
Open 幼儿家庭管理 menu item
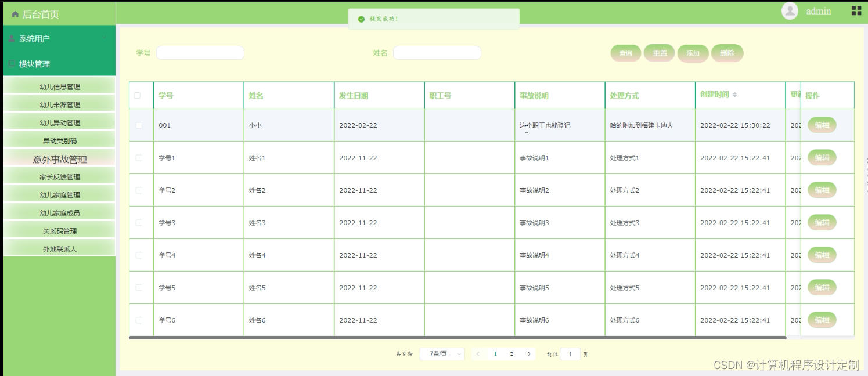click(x=59, y=195)
